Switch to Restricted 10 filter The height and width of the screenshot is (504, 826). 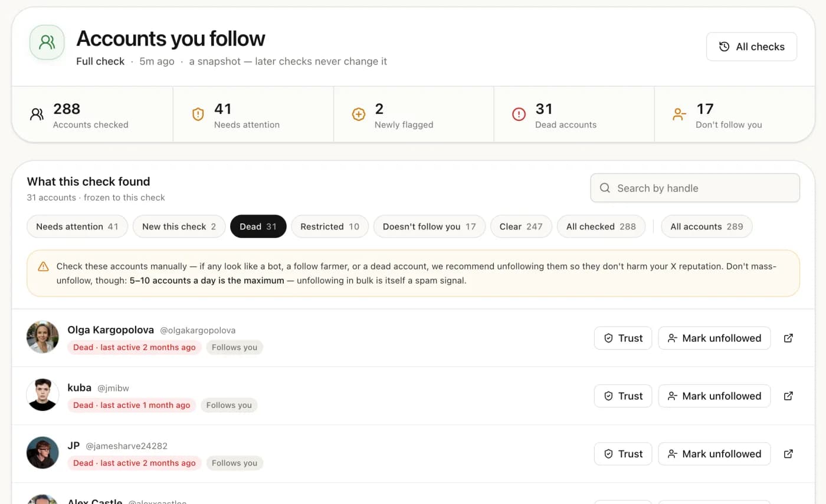pos(330,226)
